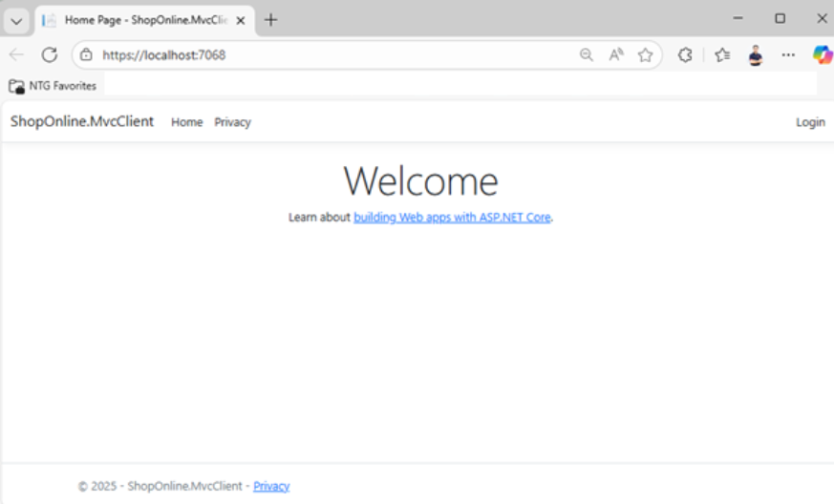Open the Extensions puzzle icon
This screenshot has width=834, height=504.
coord(685,55)
